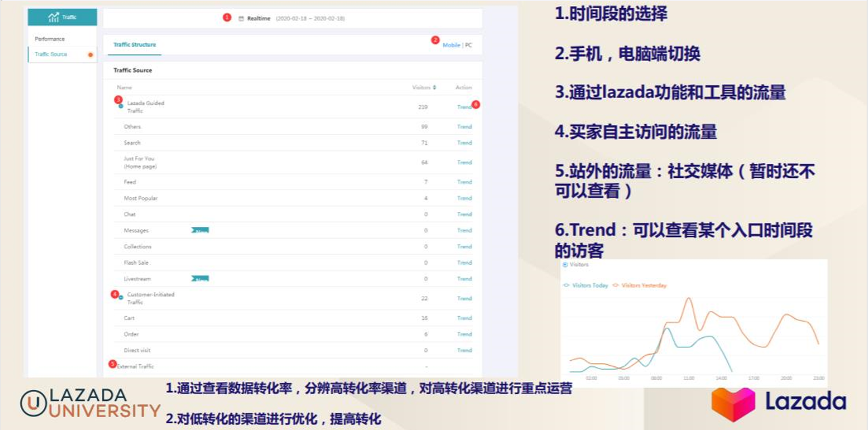
Task: Open Trend for Just For You row
Action: [x=464, y=163]
